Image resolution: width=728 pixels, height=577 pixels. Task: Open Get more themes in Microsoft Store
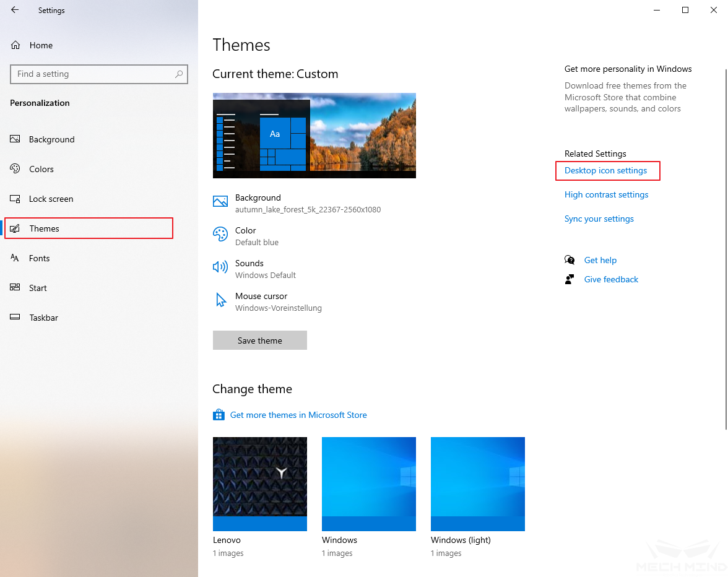[298, 415]
